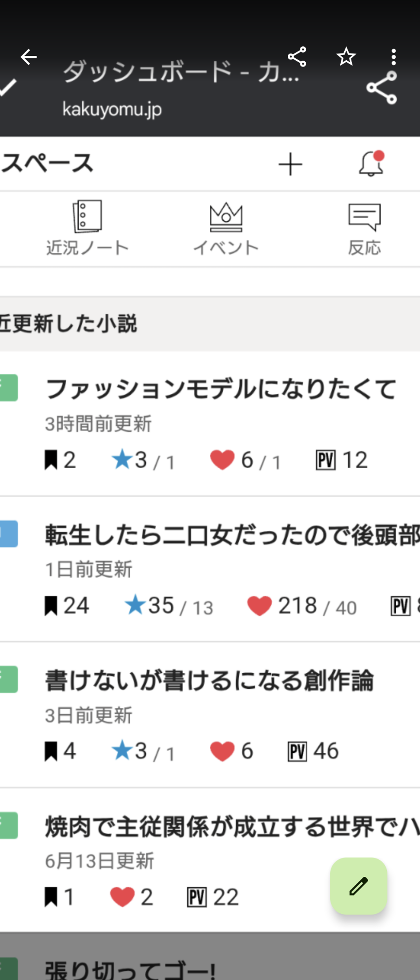Open the 反応 tab
The width and height of the screenshot is (420, 980).
click(365, 228)
